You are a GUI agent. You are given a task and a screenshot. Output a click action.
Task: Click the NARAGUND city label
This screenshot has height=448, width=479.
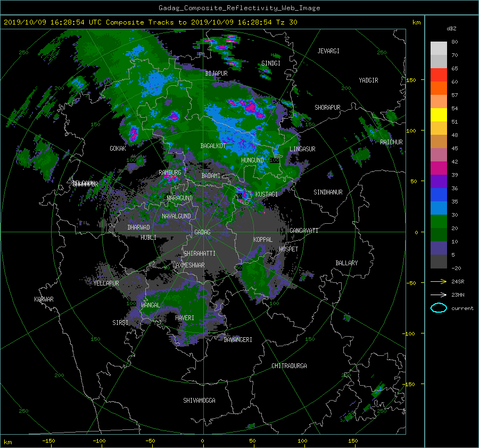[x=180, y=198]
